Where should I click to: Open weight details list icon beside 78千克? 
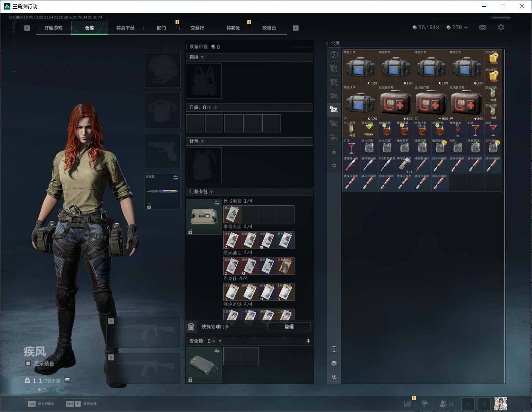click(x=67, y=380)
